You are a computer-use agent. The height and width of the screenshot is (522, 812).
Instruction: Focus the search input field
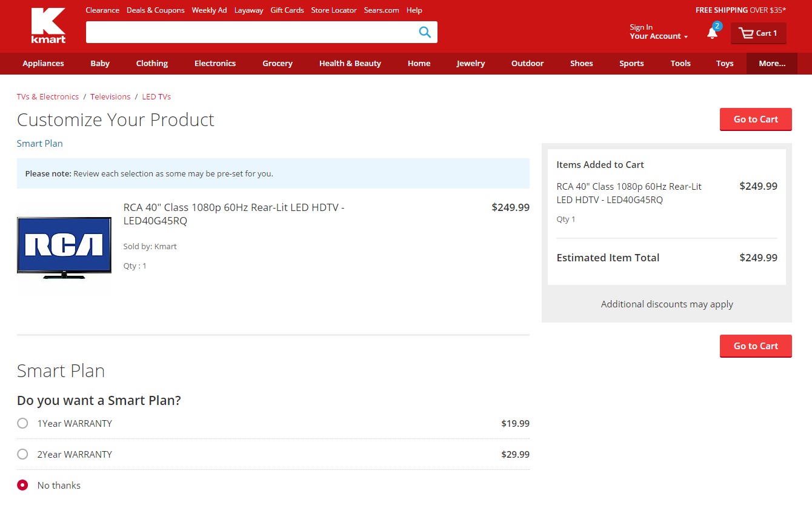click(x=248, y=32)
